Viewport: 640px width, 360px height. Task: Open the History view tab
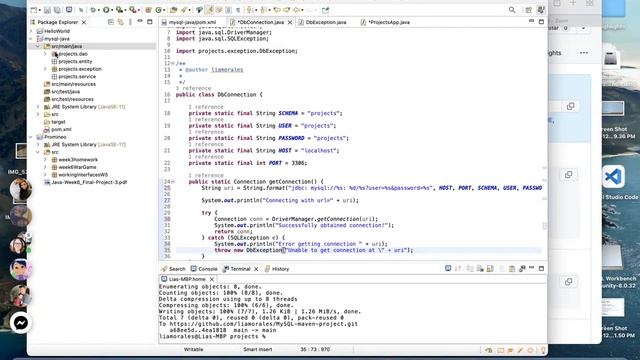(277, 269)
